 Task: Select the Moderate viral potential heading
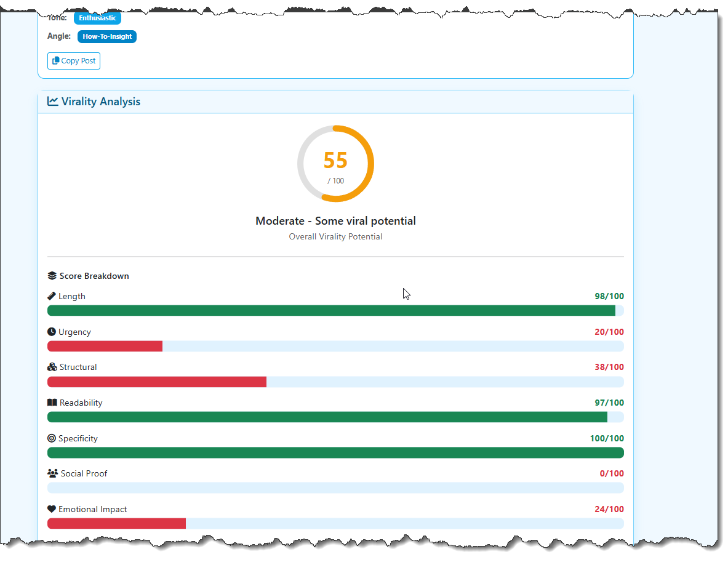[x=335, y=220]
